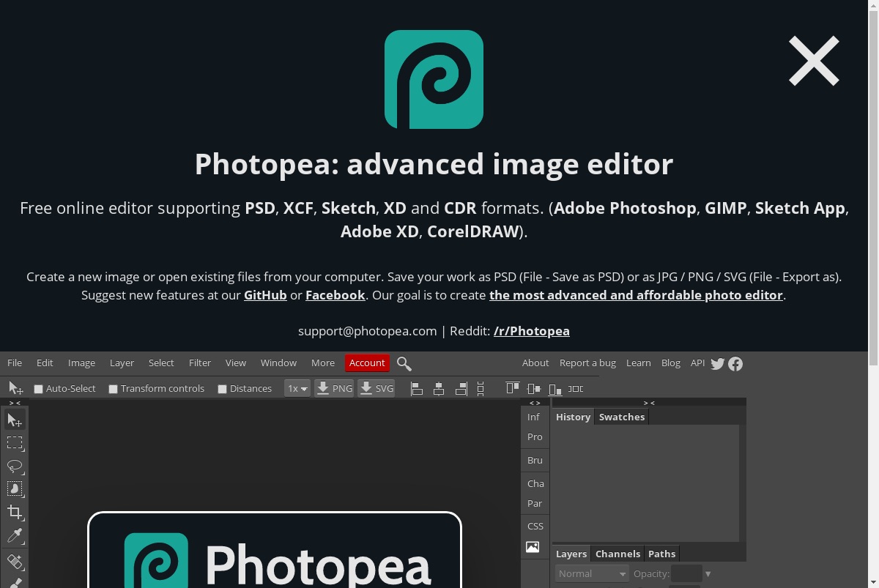Distribute horizontal spacing icon
This screenshot has height=588, width=879.
(x=576, y=389)
